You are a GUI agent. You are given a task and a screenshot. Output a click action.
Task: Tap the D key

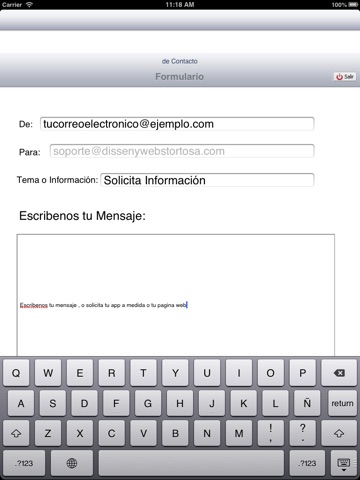click(84, 403)
